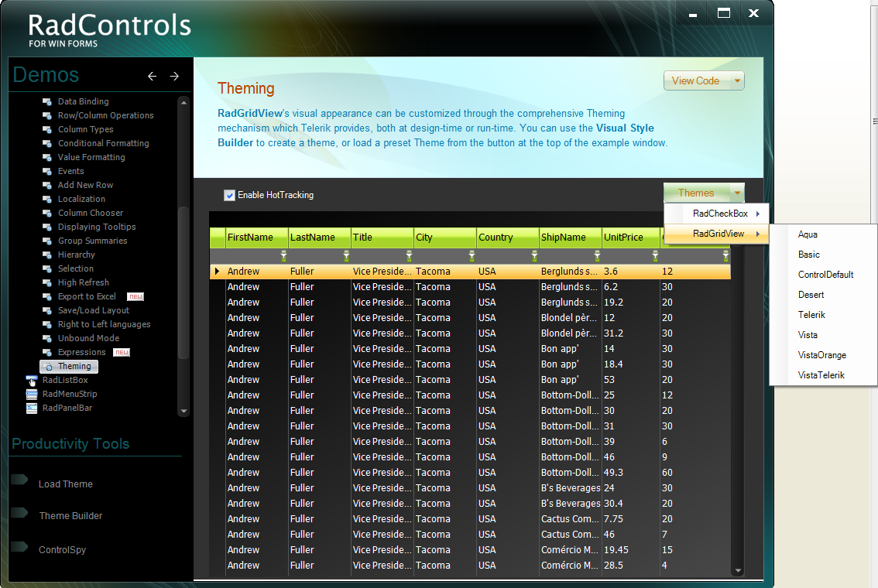Click the Hierarchy demo icon
The height and width of the screenshot is (588, 878).
[x=47, y=255]
